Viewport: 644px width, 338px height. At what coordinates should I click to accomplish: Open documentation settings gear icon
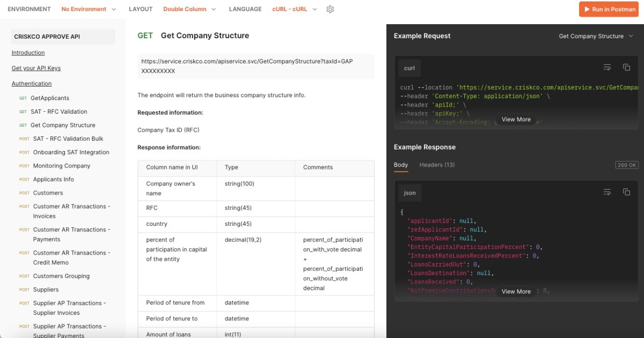tap(330, 9)
